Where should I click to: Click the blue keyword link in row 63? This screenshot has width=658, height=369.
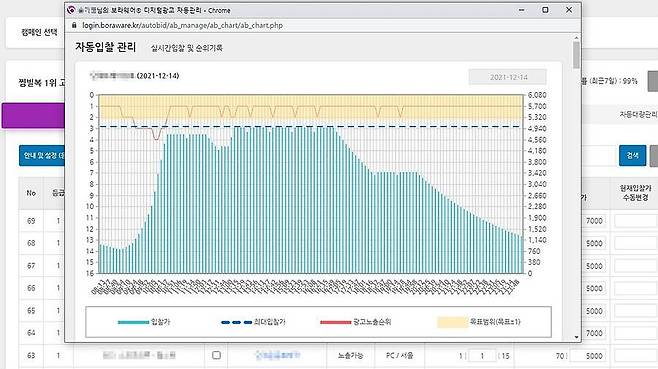[278, 355]
